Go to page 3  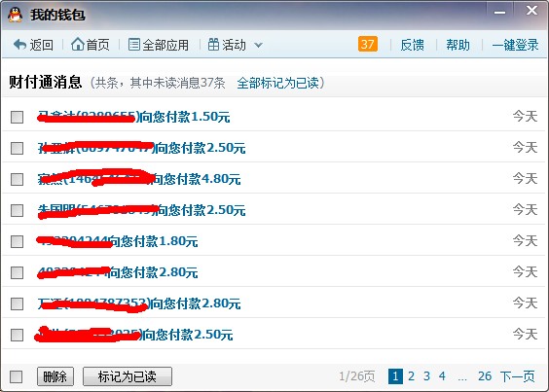(x=426, y=376)
